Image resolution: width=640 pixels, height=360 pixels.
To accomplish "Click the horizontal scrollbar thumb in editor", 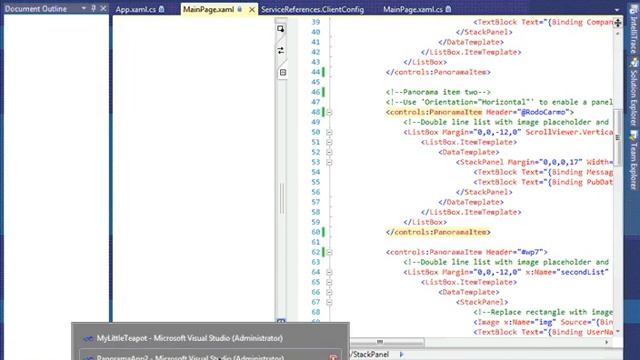I will [x=380, y=342].
